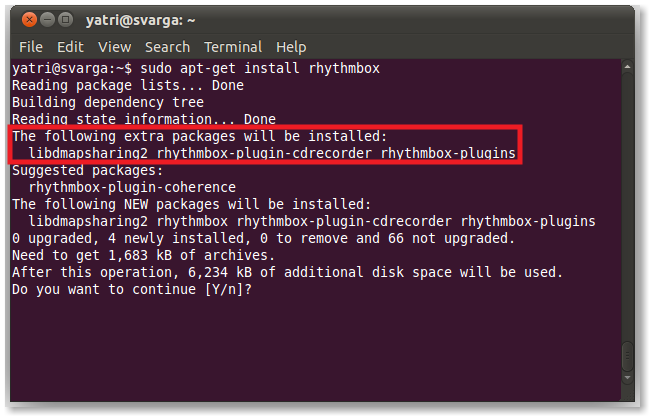The image size is (649, 416).
Task: Click the 'Reading package lists... Done' line
Action: tap(128, 85)
